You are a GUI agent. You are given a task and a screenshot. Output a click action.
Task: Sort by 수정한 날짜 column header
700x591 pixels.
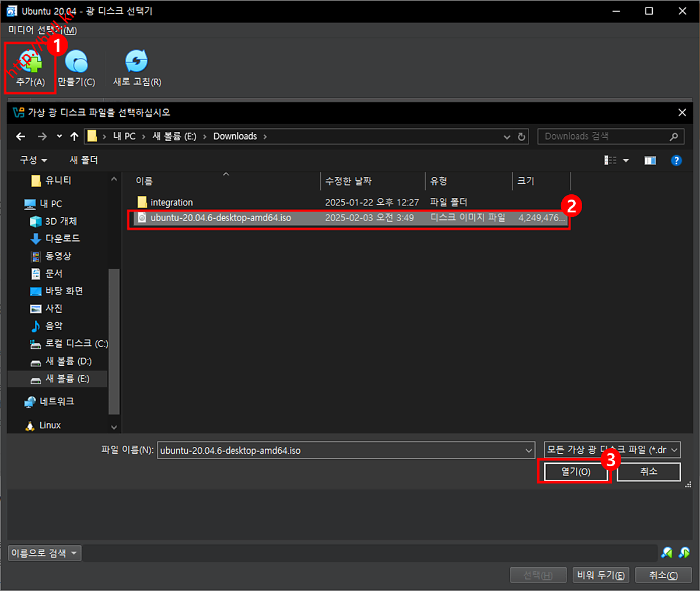pyautogui.click(x=373, y=181)
